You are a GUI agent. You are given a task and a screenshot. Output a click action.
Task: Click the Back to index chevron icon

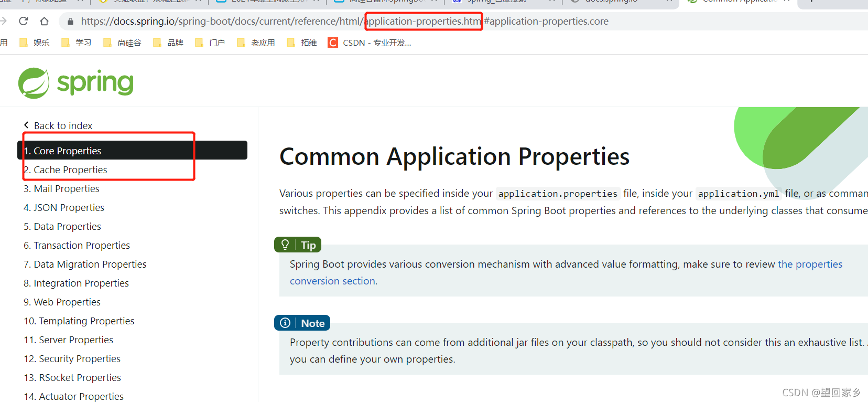click(26, 125)
